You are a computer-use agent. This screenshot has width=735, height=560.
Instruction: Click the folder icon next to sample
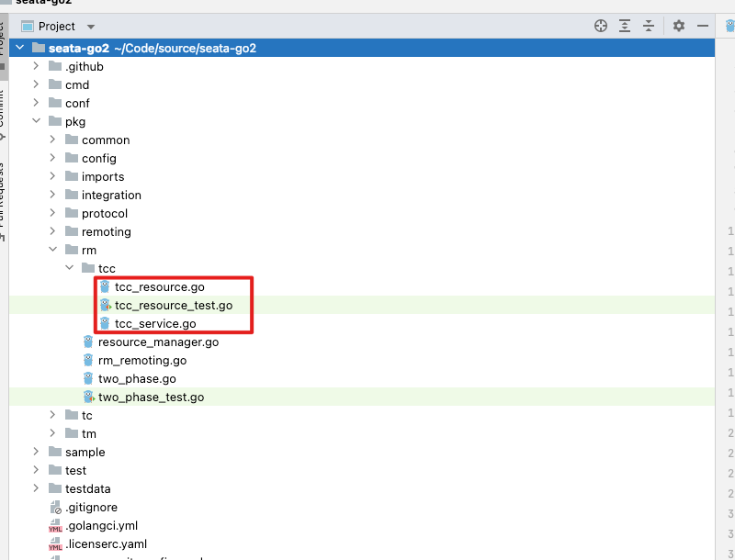pos(55,452)
